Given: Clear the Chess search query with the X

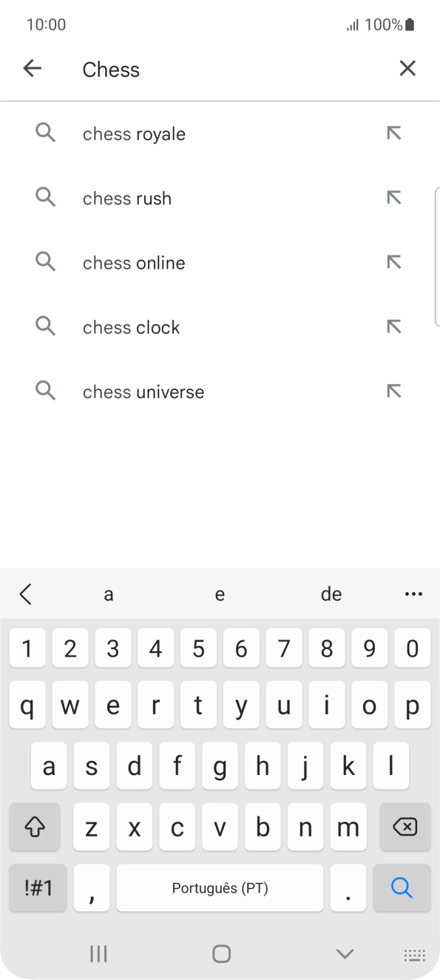Looking at the screenshot, I should pos(407,68).
